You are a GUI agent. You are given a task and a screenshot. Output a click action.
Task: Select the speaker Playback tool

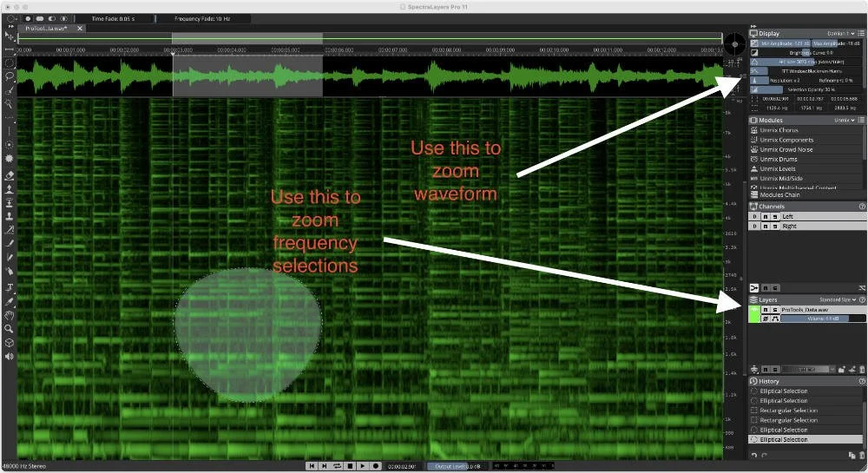[10, 357]
